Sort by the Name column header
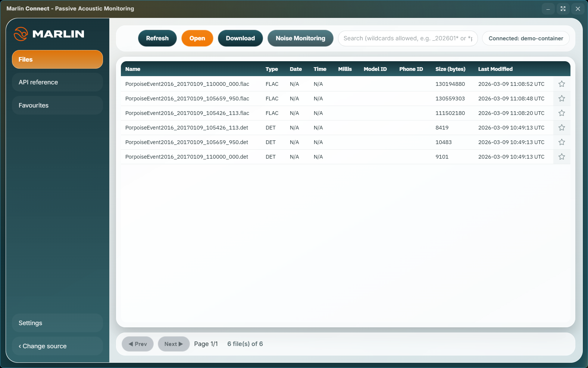 pos(133,69)
